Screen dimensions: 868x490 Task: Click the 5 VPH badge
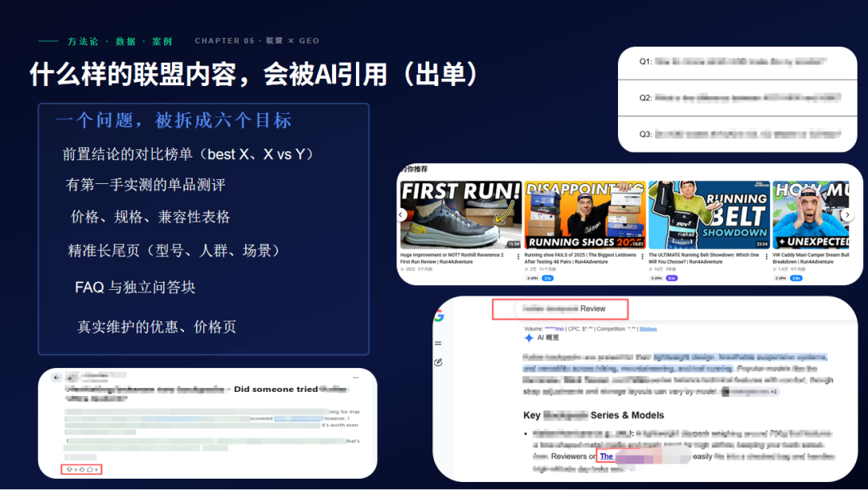click(x=656, y=278)
